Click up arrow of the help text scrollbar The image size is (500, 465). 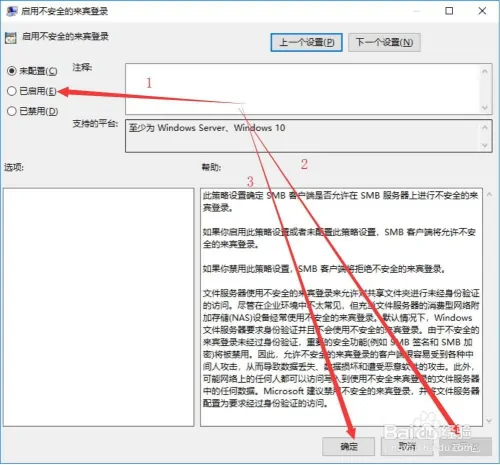click(x=489, y=194)
